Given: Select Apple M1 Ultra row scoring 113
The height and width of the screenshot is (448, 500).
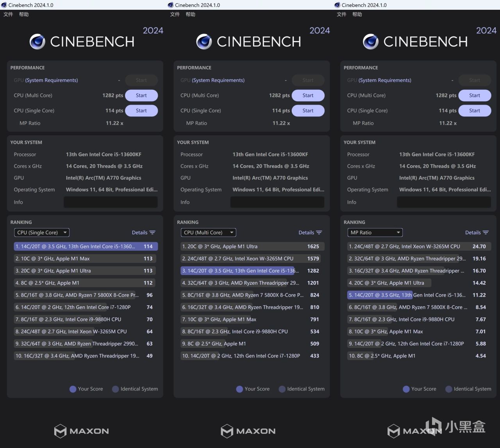Looking at the screenshot, I should [x=86, y=271].
